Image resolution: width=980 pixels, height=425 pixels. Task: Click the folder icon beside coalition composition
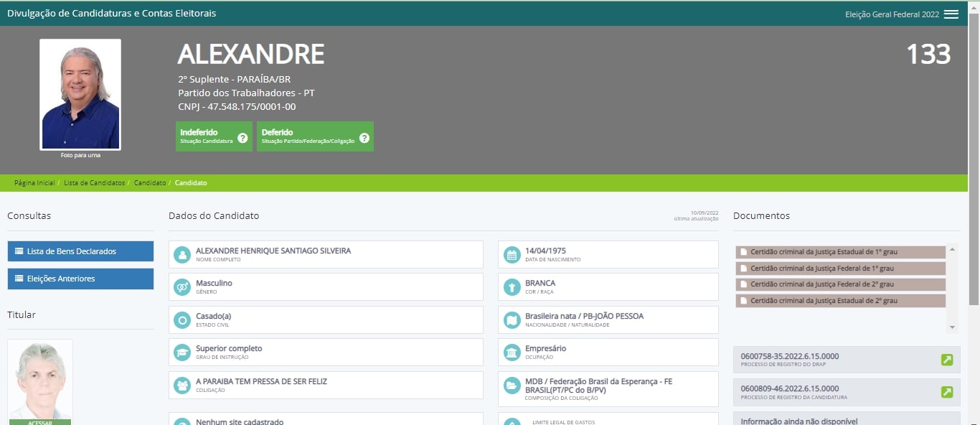[512, 386]
